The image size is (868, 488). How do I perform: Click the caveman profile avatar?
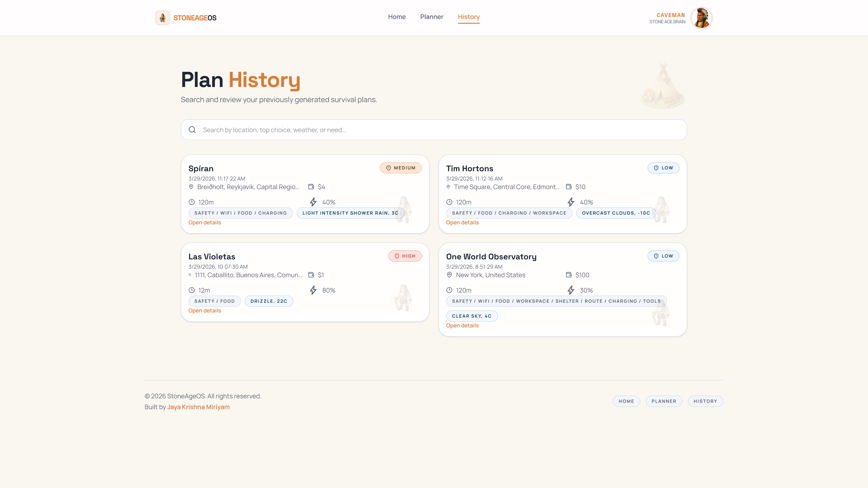coord(701,18)
